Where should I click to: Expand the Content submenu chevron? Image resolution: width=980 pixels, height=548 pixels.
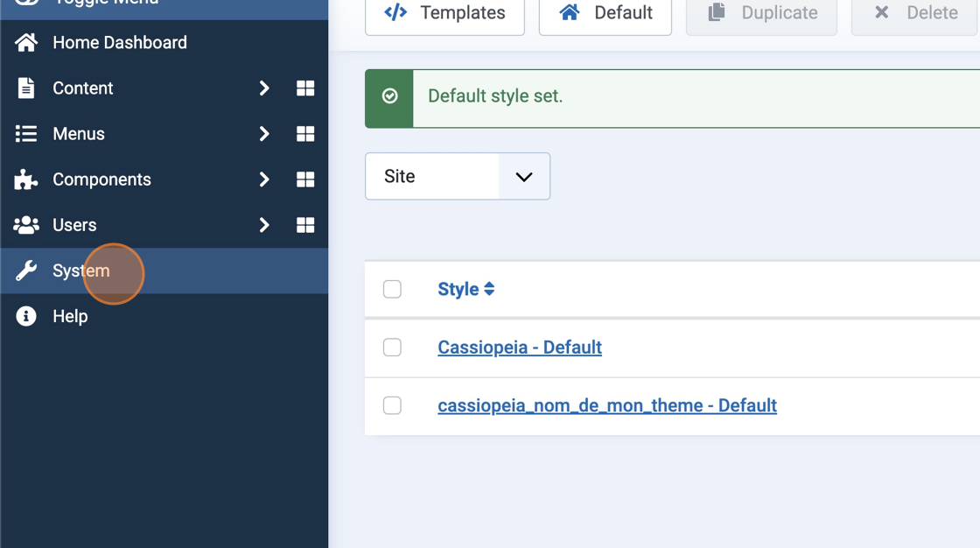pos(264,88)
